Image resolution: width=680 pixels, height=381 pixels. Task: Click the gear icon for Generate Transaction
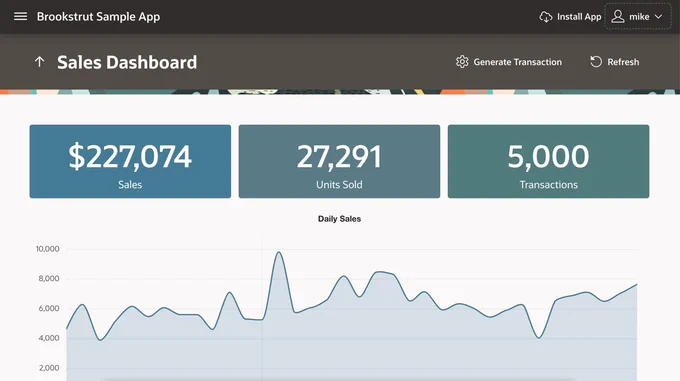pos(462,62)
